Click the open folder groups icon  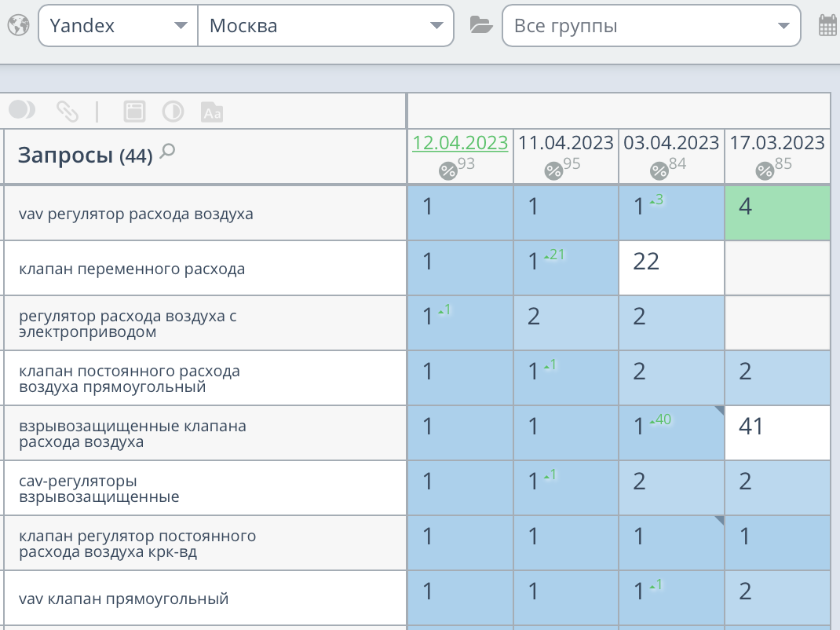(480, 25)
